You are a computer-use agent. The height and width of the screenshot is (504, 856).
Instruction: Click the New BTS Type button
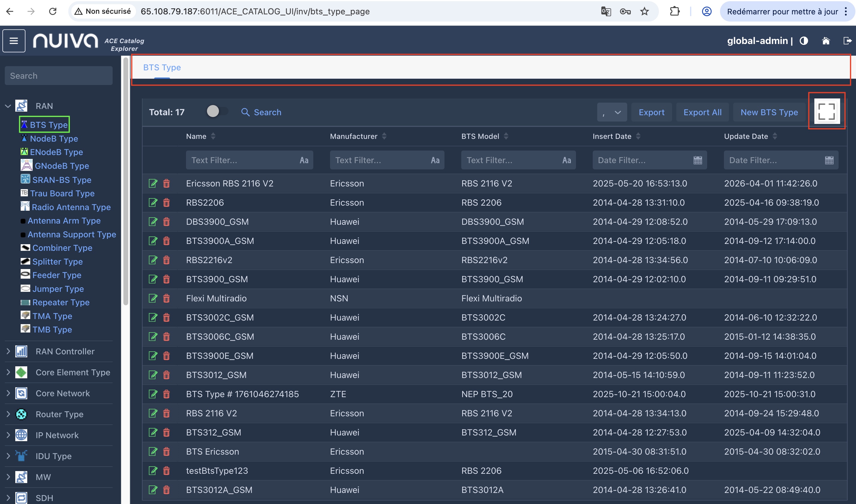point(769,113)
